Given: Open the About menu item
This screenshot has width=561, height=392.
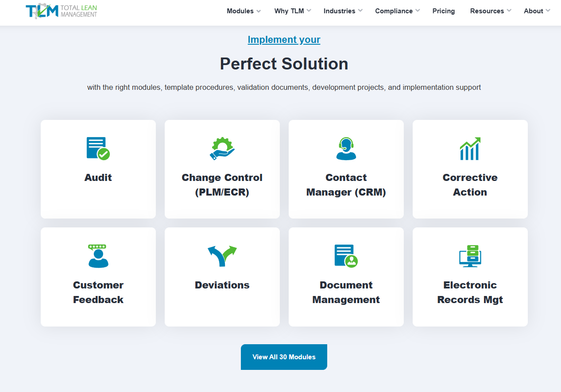Looking at the screenshot, I should pyautogui.click(x=537, y=11).
